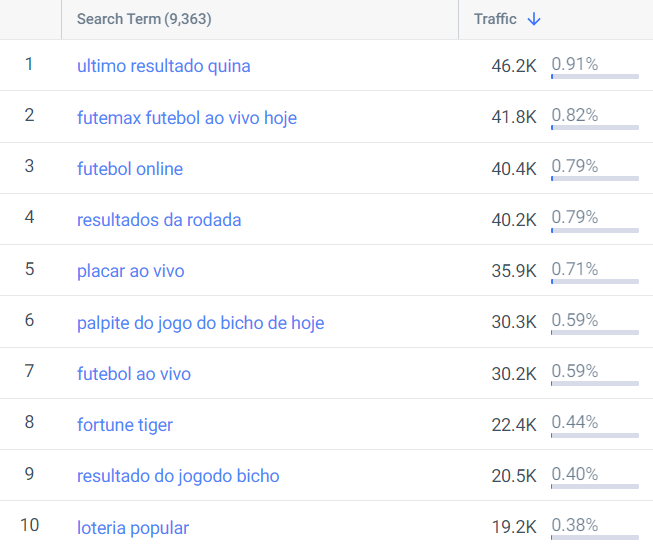Click the 0.38% traffic share bar

595,537
